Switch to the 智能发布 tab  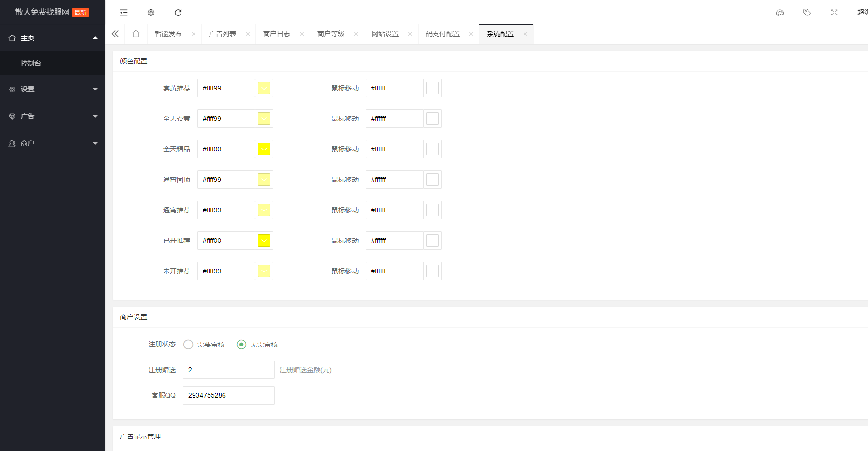click(168, 34)
